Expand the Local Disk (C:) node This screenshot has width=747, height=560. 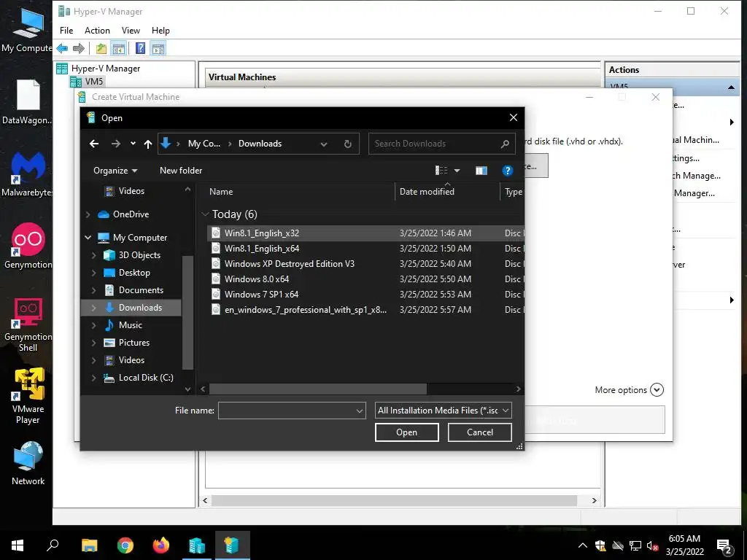pos(94,378)
